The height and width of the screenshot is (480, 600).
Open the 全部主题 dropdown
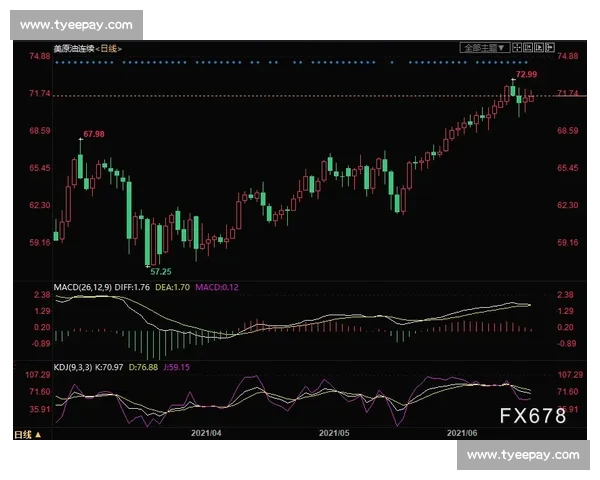(x=485, y=47)
